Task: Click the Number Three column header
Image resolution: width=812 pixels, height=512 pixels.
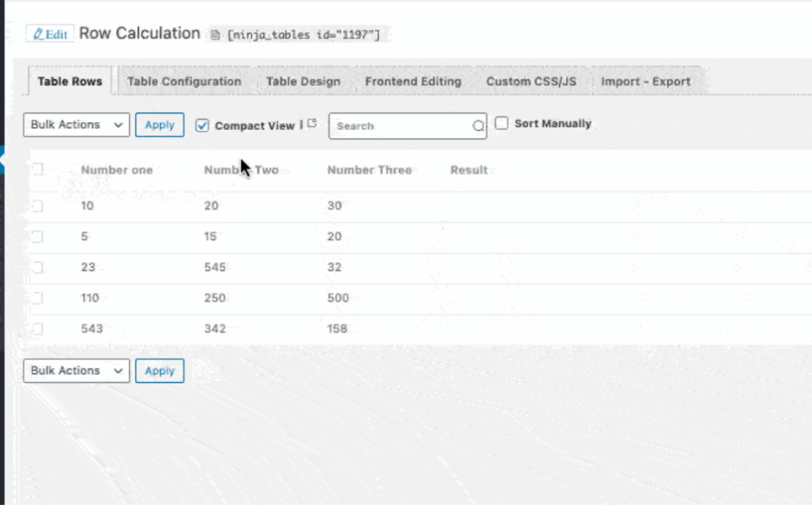Action: click(370, 170)
